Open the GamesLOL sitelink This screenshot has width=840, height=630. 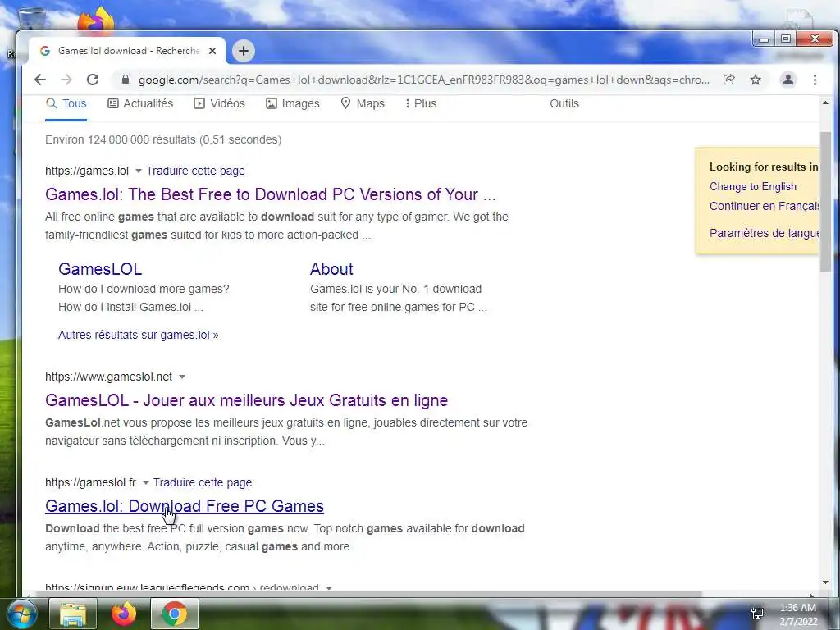pyautogui.click(x=100, y=269)
